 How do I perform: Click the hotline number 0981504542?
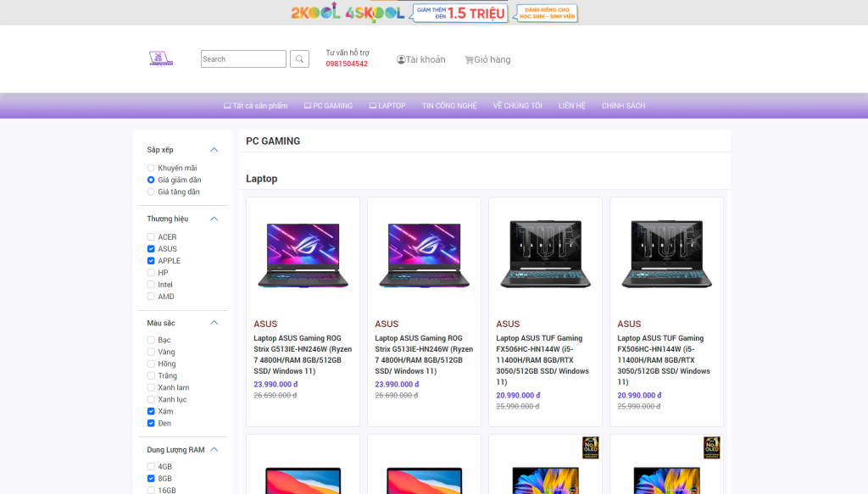coord(347,64)
